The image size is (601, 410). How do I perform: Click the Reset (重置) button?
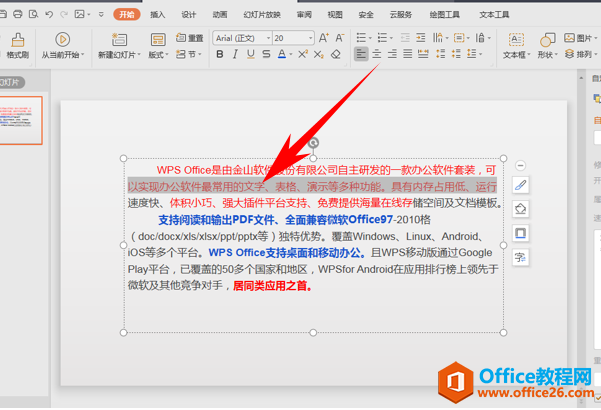(190, 38)
